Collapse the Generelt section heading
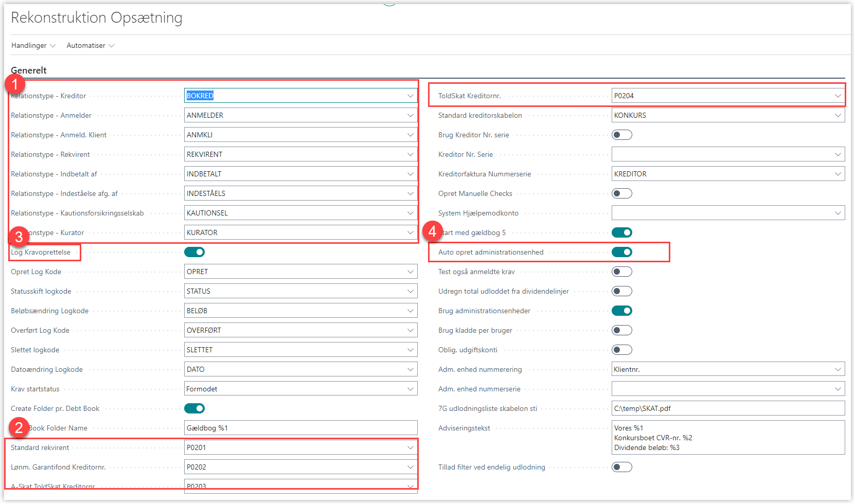The width and height of the screenshot is (855, 504). coord(29,70)
